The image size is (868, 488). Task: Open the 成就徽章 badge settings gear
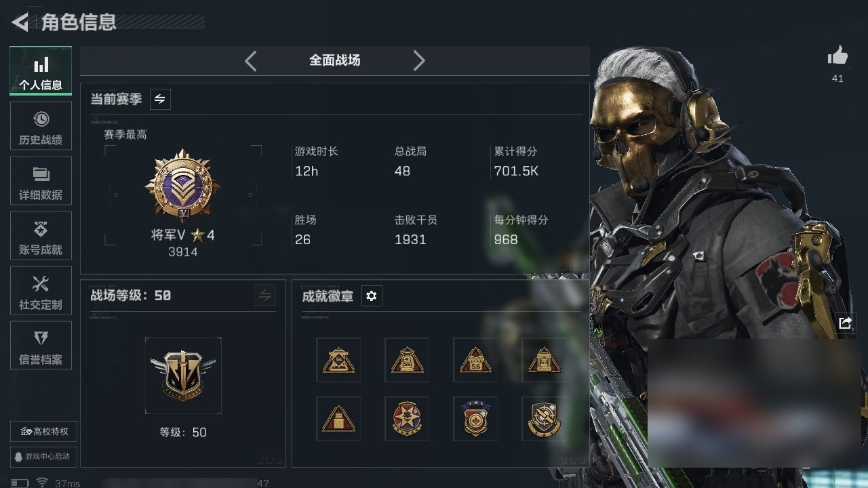tap(372, 296)
